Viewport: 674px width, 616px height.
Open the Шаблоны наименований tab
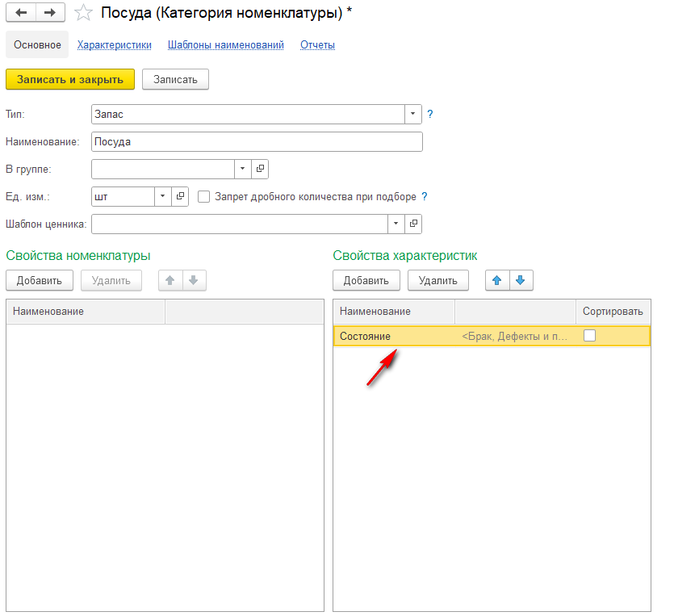[x=226, y=44]
